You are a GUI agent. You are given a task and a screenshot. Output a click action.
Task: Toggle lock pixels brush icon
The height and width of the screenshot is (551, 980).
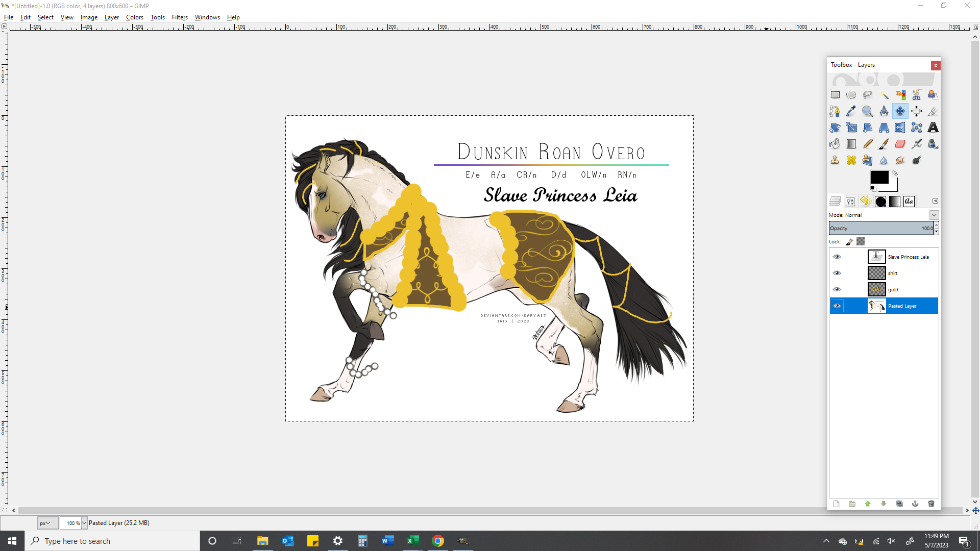click(x=849, y=242)
